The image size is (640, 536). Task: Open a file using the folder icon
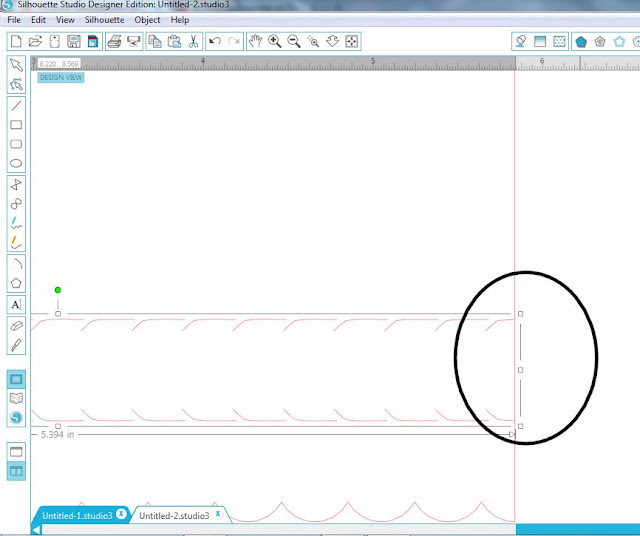point(36,41)
